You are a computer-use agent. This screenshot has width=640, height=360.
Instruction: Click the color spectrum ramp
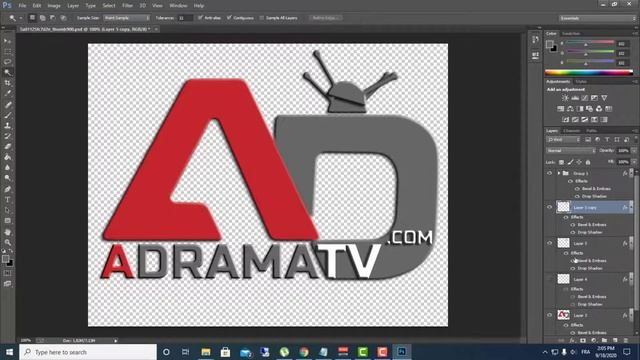click(589, 73)
